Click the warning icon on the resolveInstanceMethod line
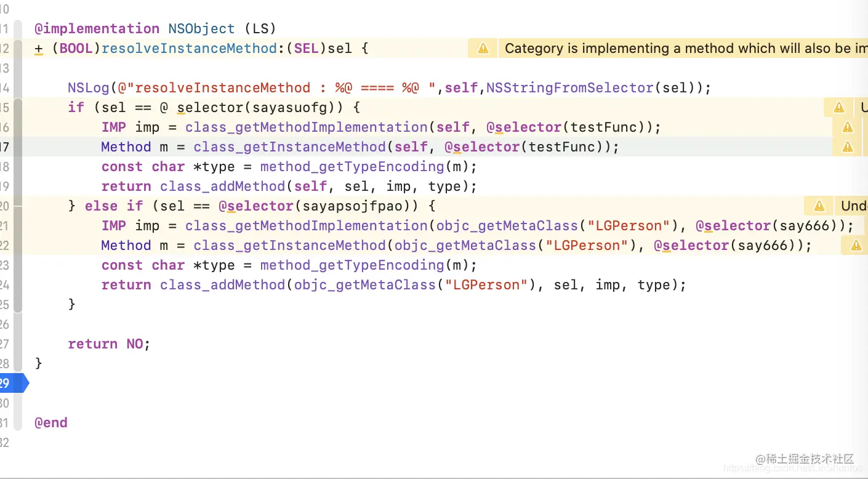 (483, 49)
